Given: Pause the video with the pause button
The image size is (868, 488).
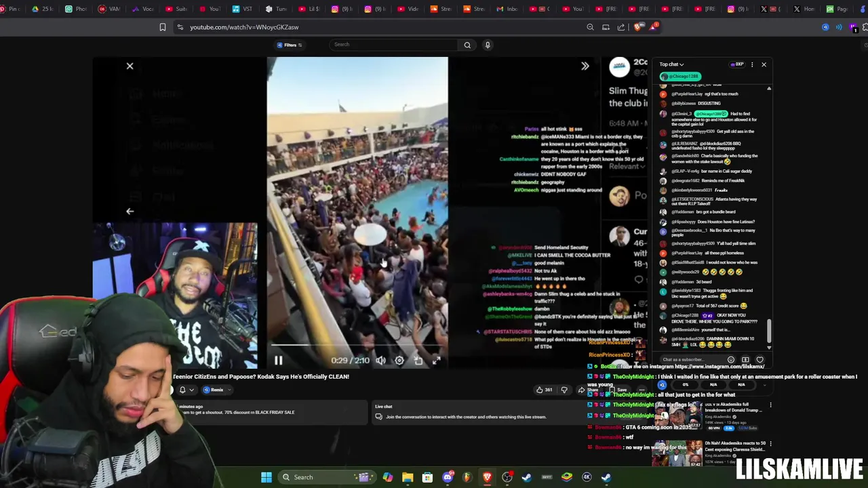Looking at the screenshot, I should point(278,361).
